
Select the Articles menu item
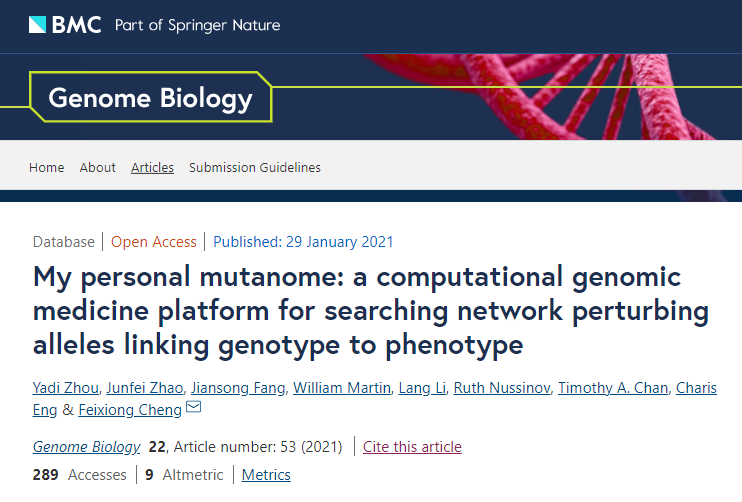(152, 167)
